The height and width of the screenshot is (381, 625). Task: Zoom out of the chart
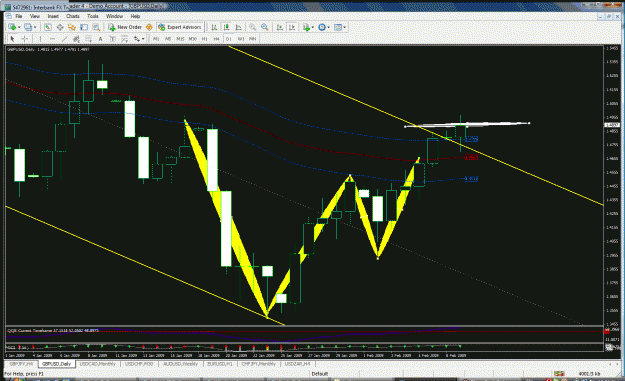pos(265,27)
